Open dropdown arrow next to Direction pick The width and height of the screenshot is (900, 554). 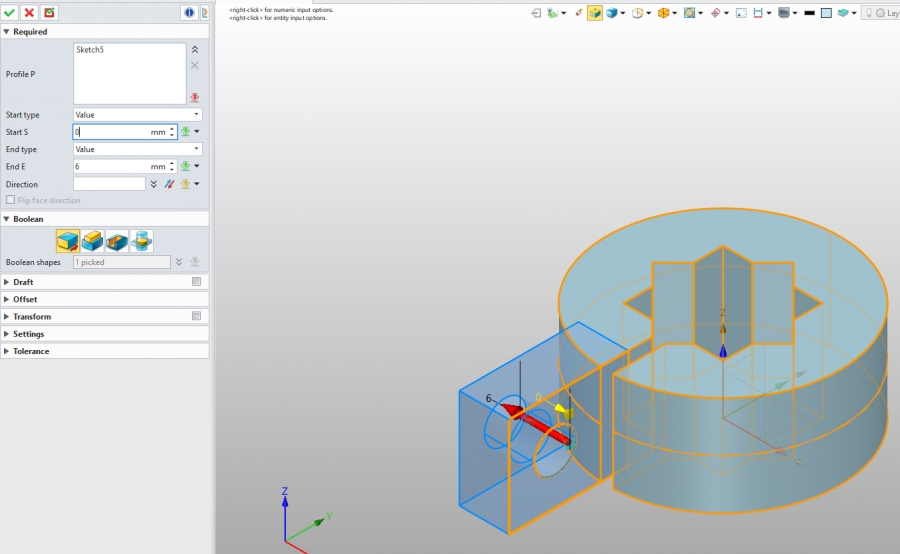197,184
